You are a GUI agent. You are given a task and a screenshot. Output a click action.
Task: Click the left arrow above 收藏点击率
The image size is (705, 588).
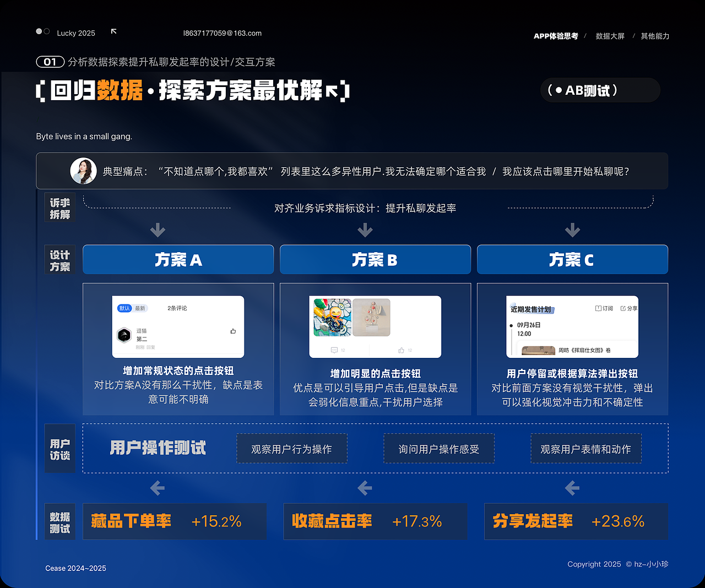point(365,488)
